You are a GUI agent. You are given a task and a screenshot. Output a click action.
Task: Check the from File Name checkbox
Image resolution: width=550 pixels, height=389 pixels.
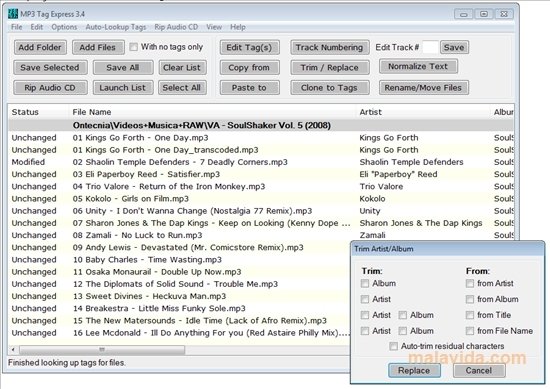point(470,331)
